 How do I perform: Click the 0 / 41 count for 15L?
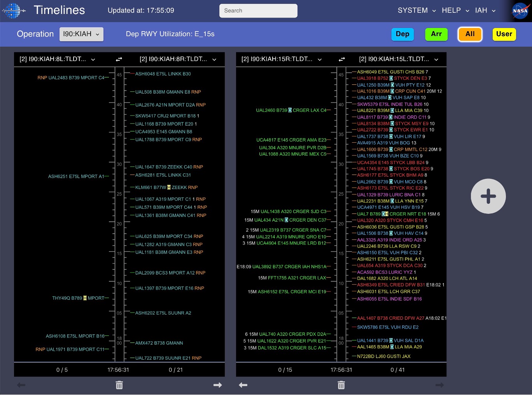(397, 370)
